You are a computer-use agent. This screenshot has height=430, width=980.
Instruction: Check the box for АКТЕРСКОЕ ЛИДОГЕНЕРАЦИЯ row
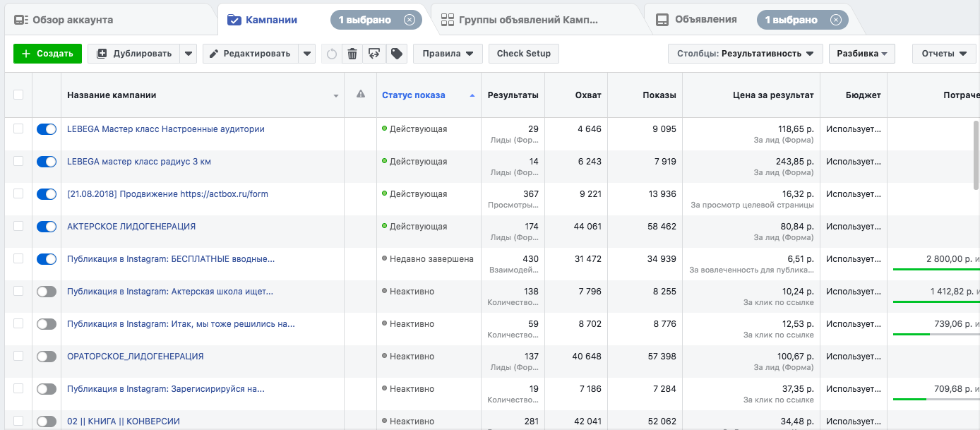18,227
